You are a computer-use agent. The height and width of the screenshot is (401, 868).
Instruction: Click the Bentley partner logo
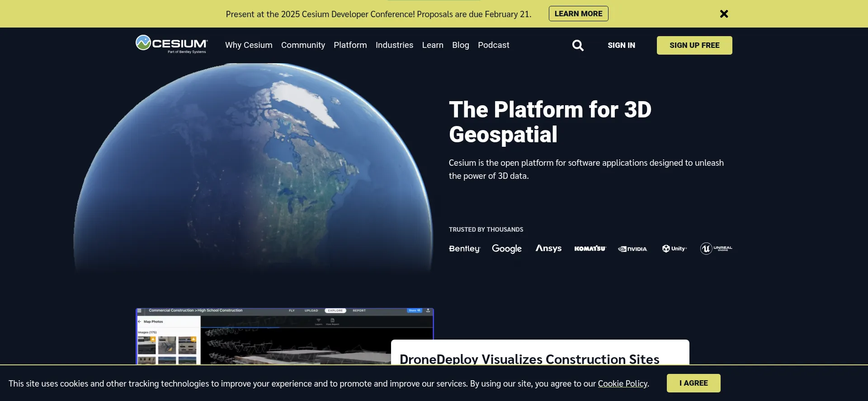[x=464, y=249]
